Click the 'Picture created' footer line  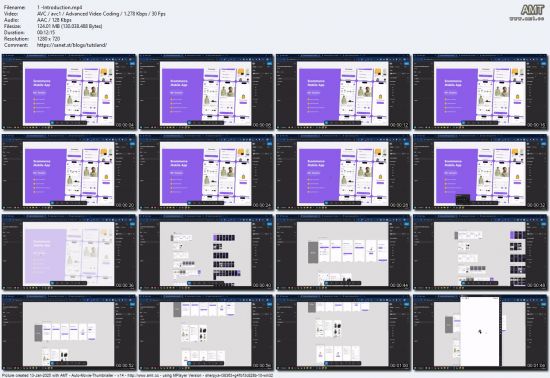pos(137,375)
